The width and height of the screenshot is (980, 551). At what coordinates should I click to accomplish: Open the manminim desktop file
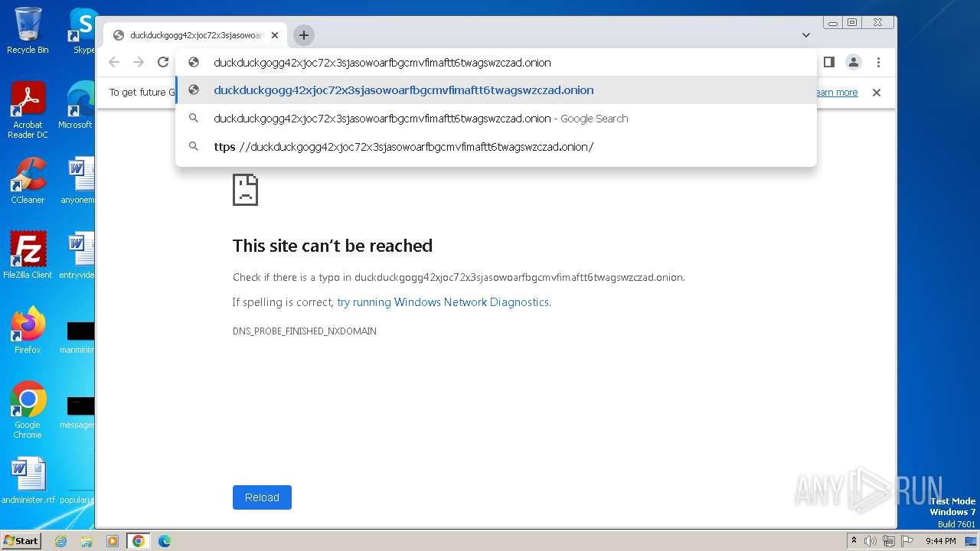pyautogui.click(x=77, y=337)
